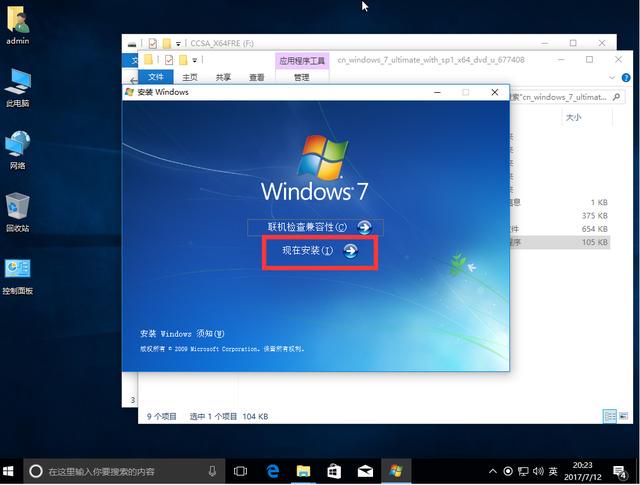This screenshot has height=485, width=640.
Task: Select the 控制面板 control panel icon
Action: click(x=18, y=276)
